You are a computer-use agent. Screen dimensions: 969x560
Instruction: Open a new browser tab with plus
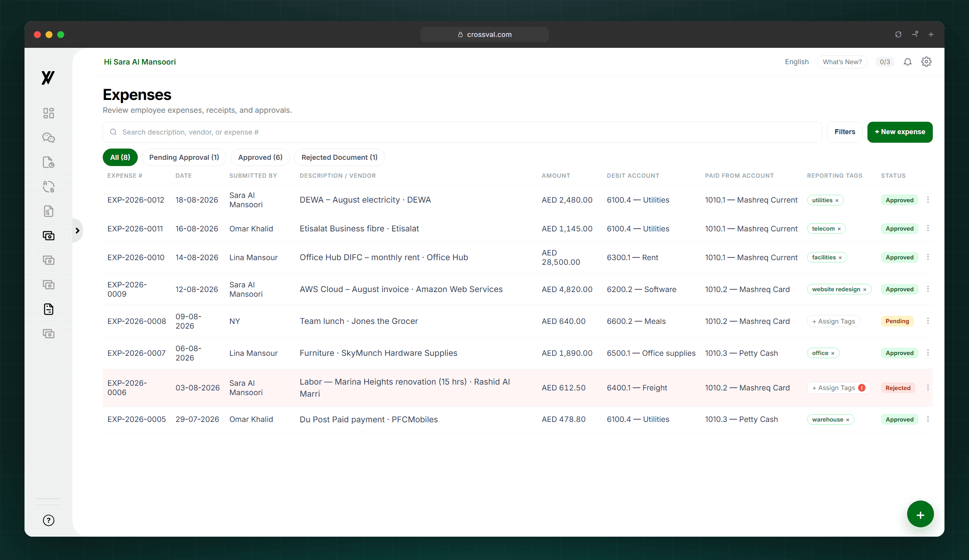click(931, 35)
